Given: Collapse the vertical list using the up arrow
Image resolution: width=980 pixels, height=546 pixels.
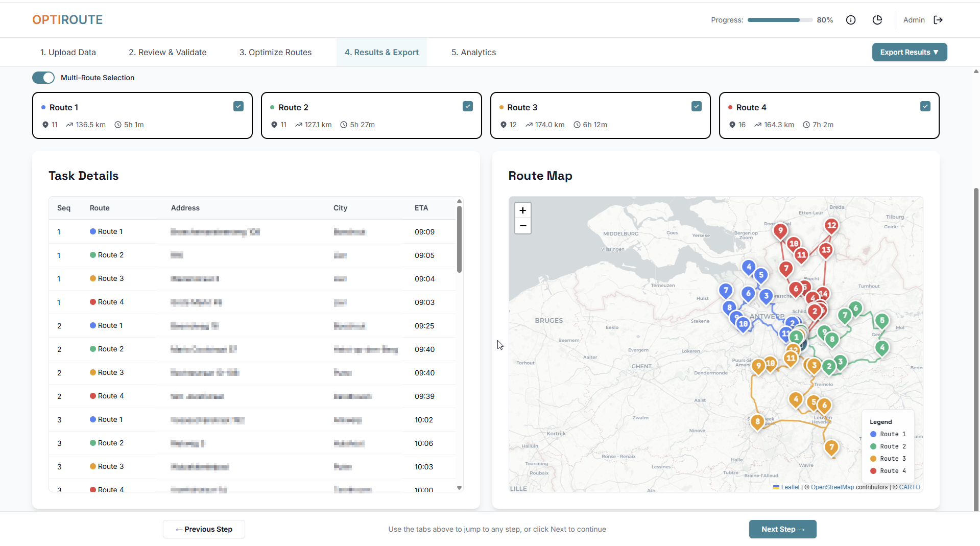Looking at the screenshot, I should click(x=975, y=71).
